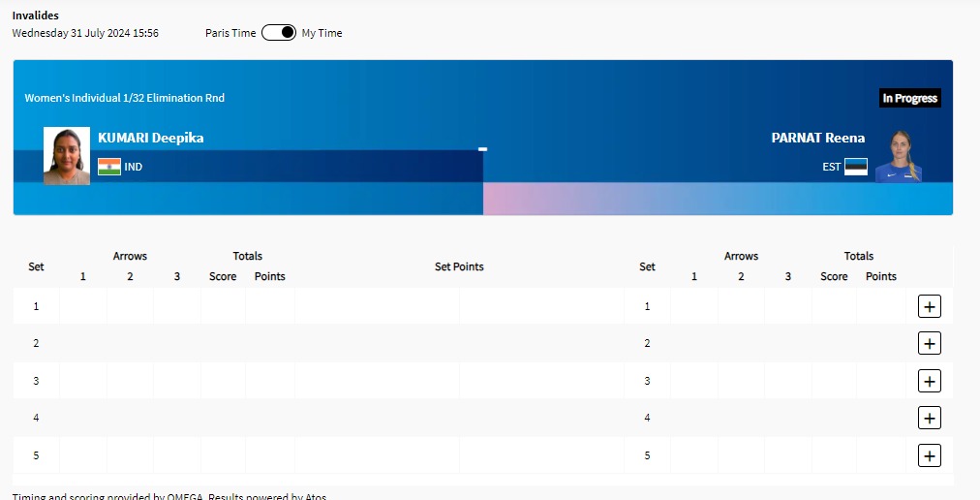Open KUMARI Deepika athlete profile link
The height and width of the screenshot is (500, 980).
point(151,138)
